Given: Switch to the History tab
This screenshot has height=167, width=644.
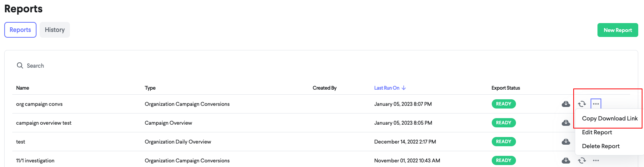Looking at the screenshot, I should coord(55,30).
